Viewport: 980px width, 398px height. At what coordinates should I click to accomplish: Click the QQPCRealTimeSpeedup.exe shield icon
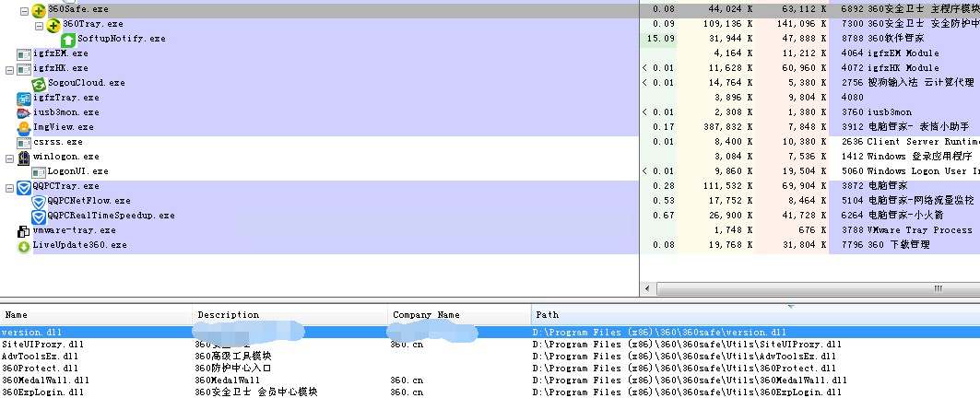pyautogui.click(x=39, y=217)
